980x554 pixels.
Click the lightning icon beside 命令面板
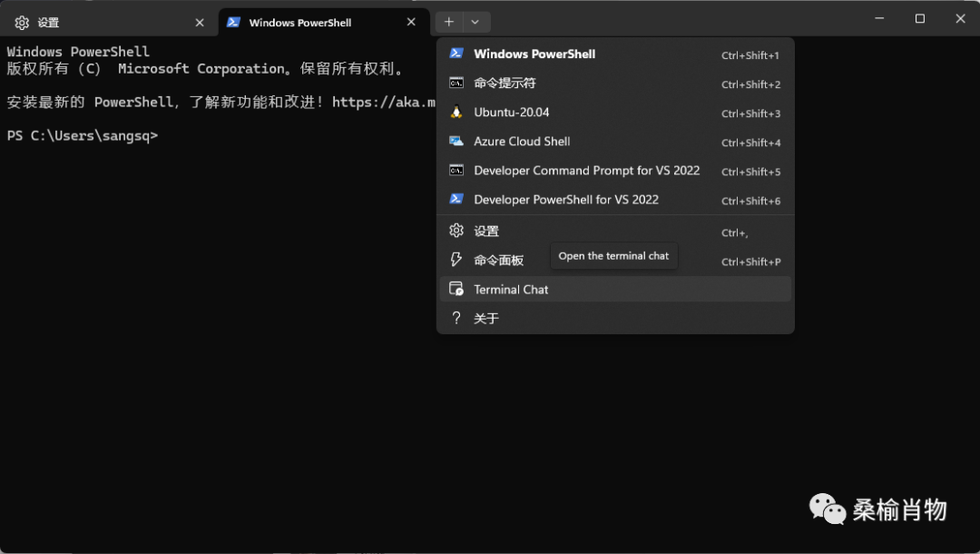456,260
